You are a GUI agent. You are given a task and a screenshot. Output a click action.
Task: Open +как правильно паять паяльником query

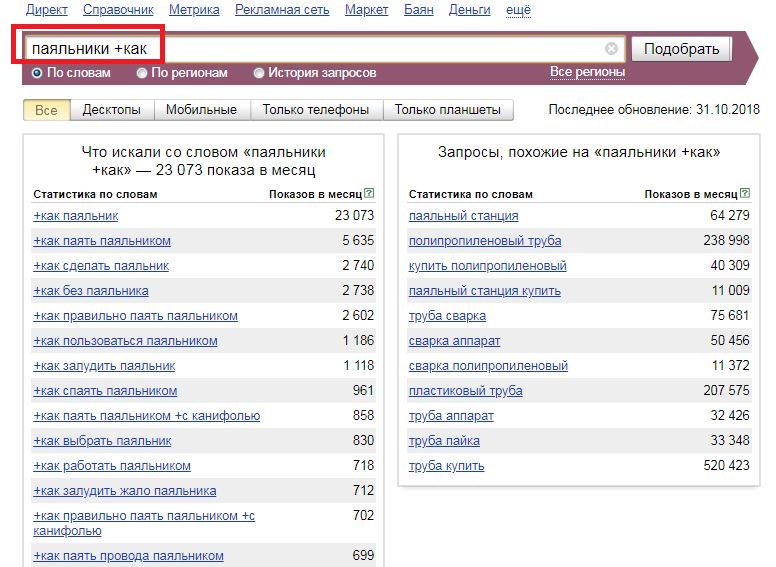(136, 316)
